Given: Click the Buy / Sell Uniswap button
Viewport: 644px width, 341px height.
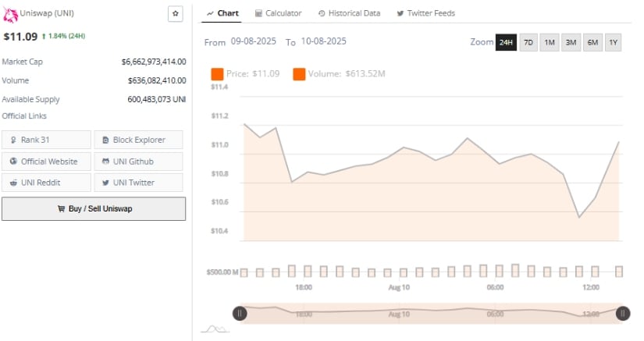Looking at the screenshot, I should click(94, 208).
